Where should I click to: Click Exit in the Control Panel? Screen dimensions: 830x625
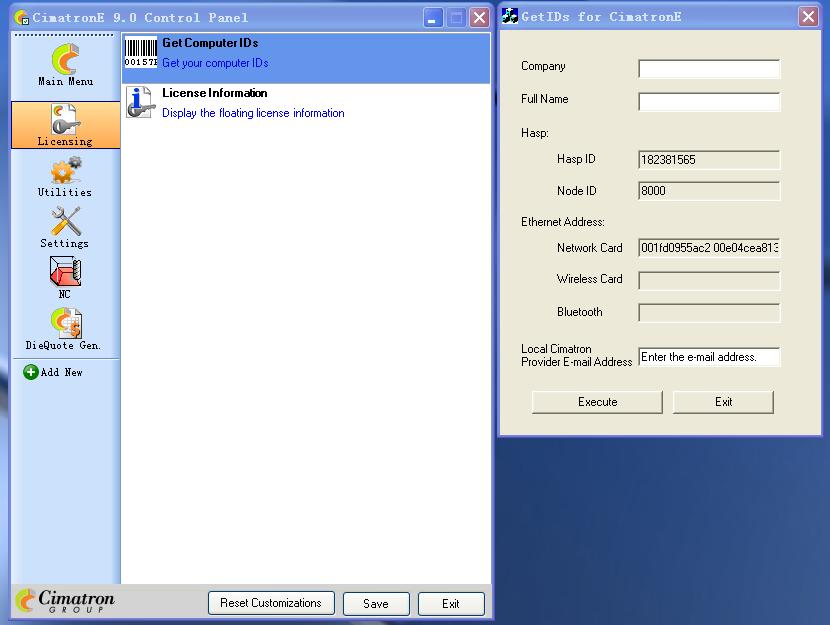[x=451, y=604]
